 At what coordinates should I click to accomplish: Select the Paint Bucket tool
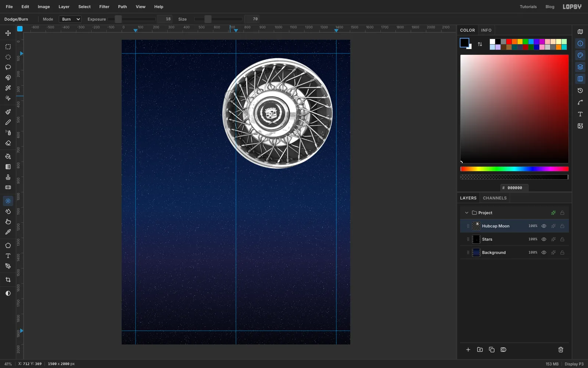pos(8,156)
